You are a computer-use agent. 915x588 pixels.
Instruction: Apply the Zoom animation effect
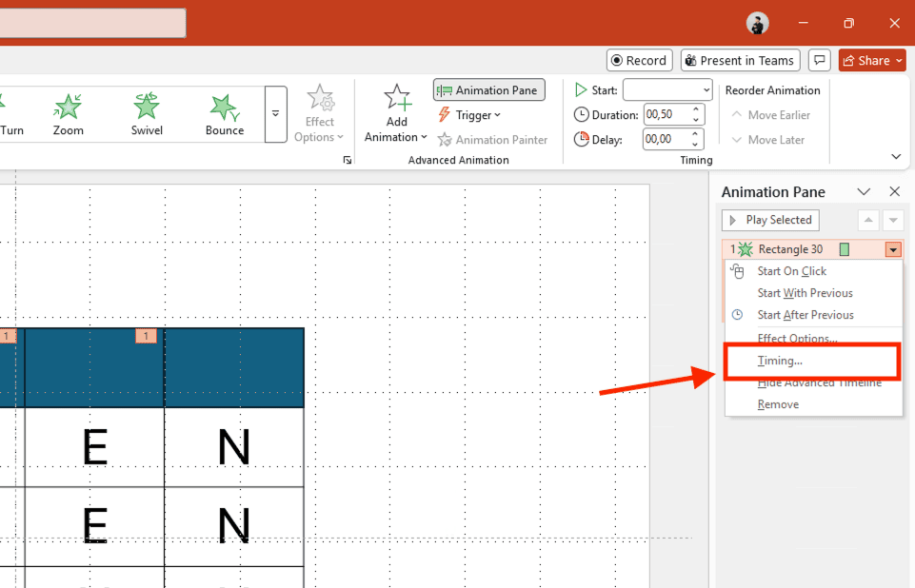click(69, 114)
